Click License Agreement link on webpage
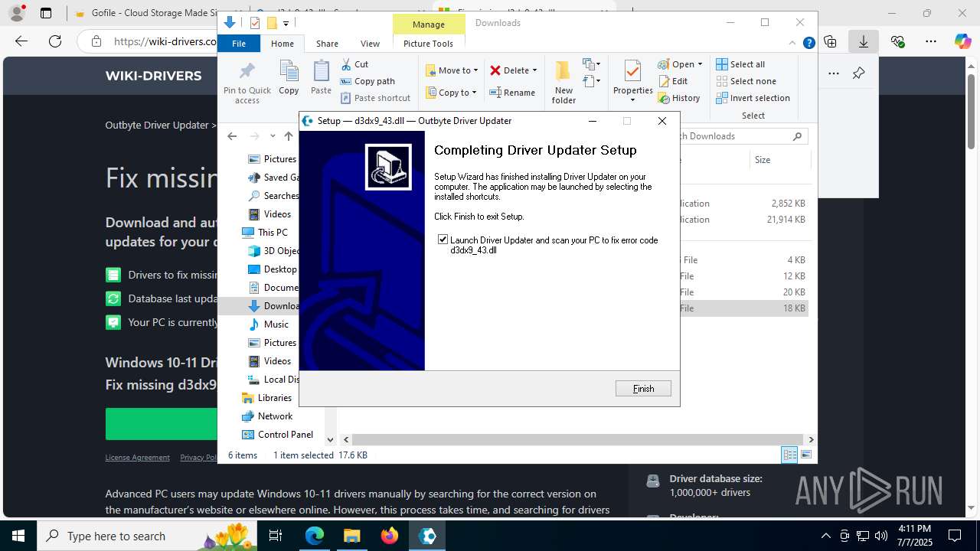This screenshot has height=551, width=980. 137,458
